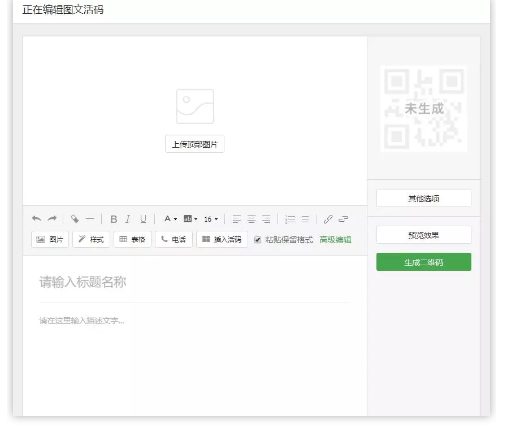Click the 预览效果 preview button
Viewport: 505px width, 427px height.
point(424,235)
